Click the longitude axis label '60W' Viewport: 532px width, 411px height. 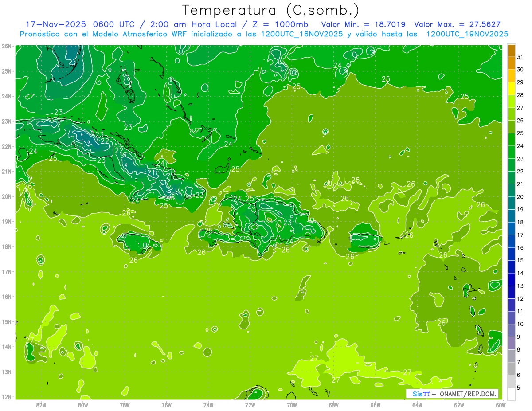coord(501,405)
